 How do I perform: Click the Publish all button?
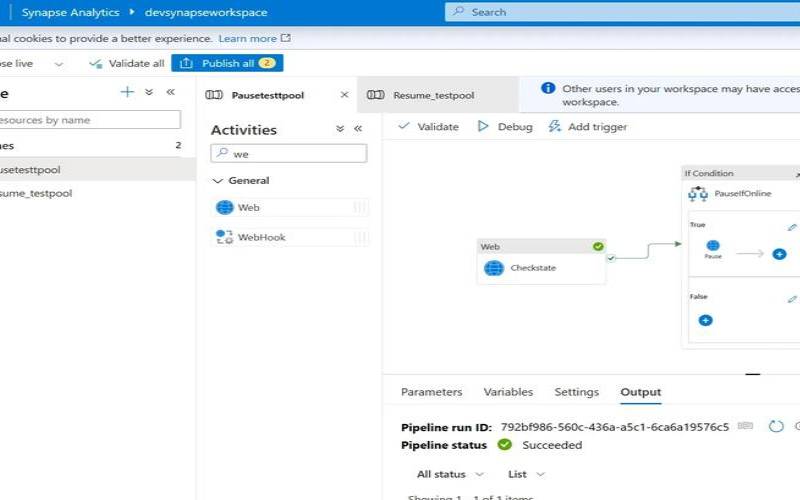[227, 63]
